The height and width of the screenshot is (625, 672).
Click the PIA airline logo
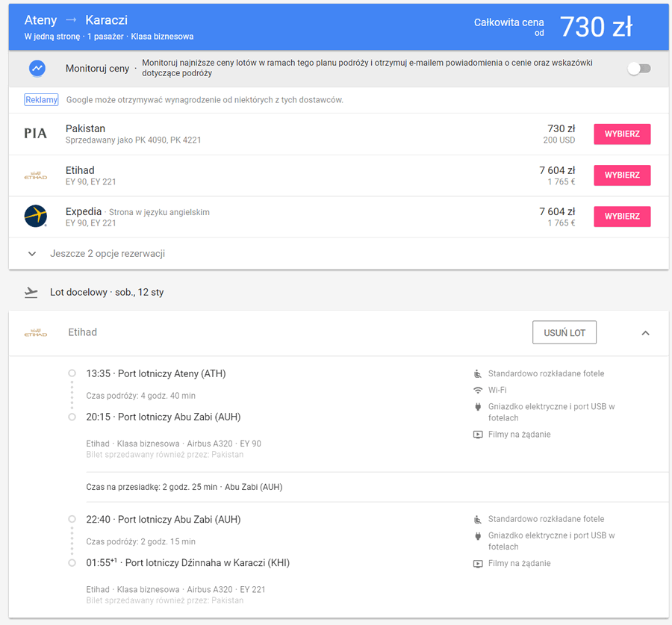point(36,134)
